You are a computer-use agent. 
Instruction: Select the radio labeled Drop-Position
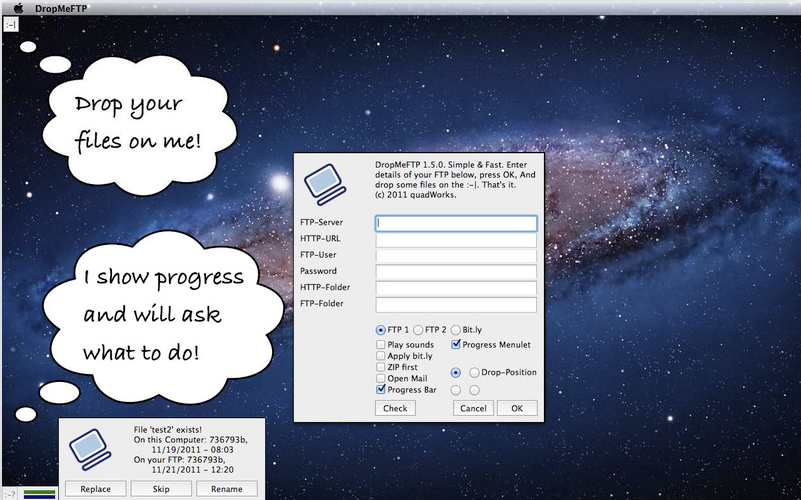474,373
